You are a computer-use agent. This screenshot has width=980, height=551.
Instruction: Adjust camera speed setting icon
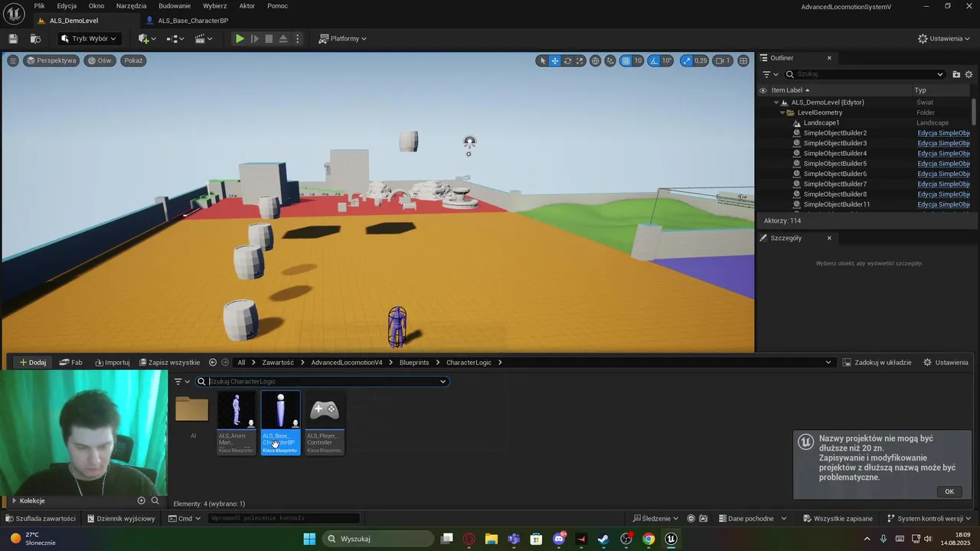tap(723, 60)
